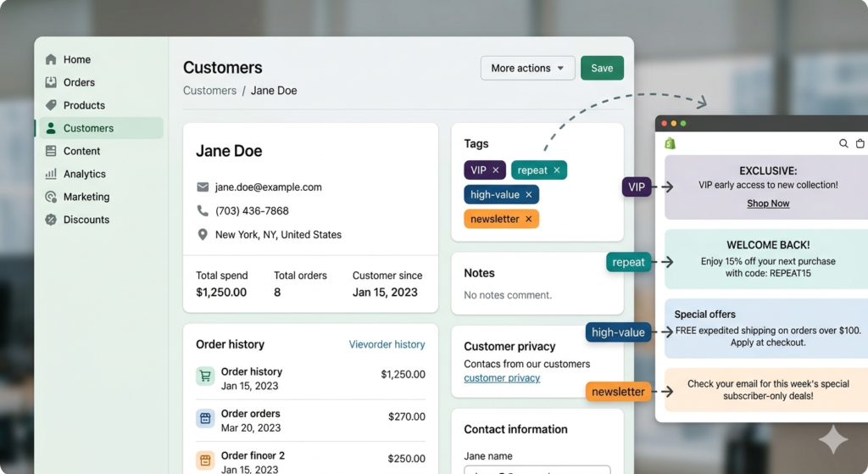Open the storefront shopping bag icon
The width and height of the screenshot is (868, 474).
860,144
